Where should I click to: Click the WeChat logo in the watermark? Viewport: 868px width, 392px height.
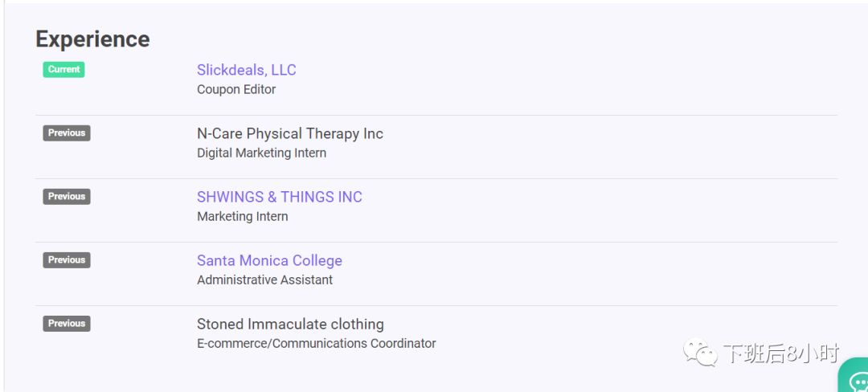pyautogui.click(x=700, y=353)
